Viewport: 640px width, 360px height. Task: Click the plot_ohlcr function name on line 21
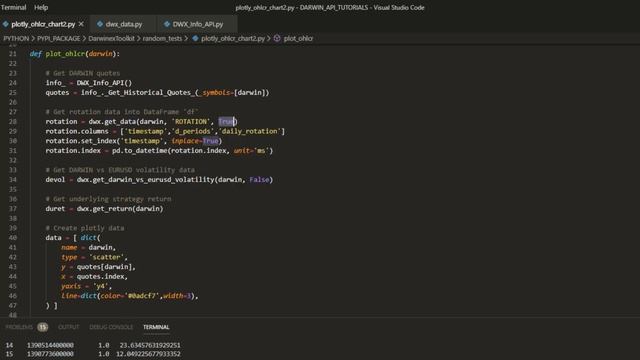[65, 54]
